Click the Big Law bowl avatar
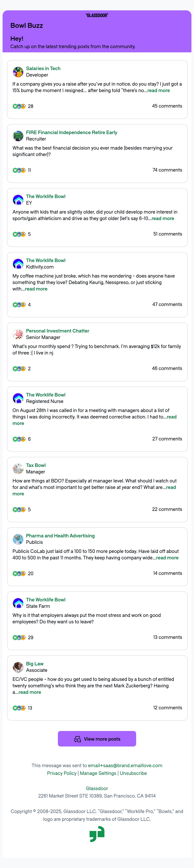194x868 pixels. tap(18, 667)
